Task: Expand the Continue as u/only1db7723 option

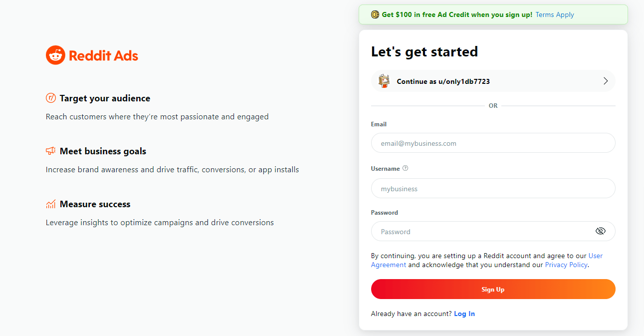Action: 493,80
